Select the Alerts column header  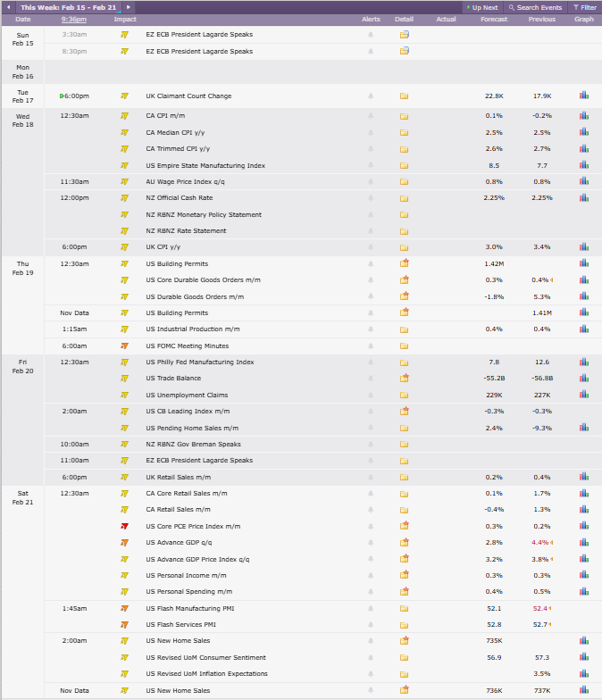[x=371, y=20]
